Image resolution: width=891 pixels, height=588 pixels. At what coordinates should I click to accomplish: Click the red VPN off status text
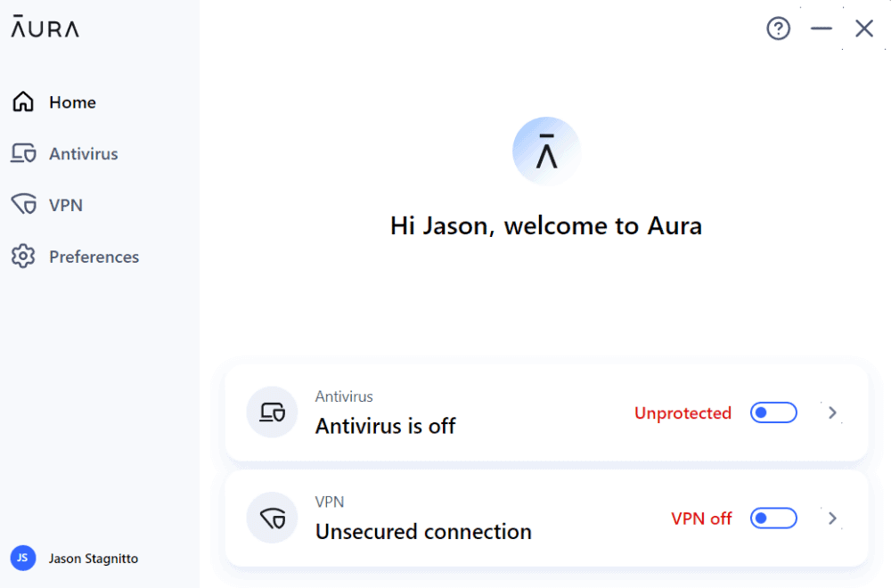pyautogui.click(x=701, y=518)
